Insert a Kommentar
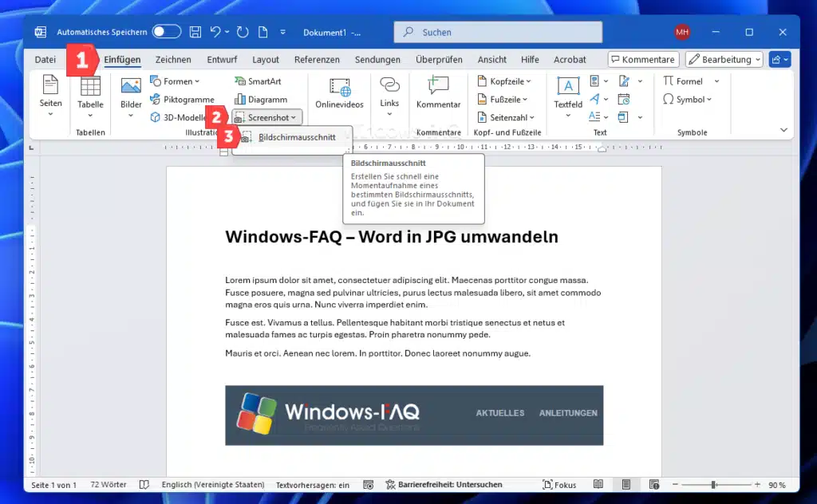Screen dimensions: 817x504 click(438, 93)
